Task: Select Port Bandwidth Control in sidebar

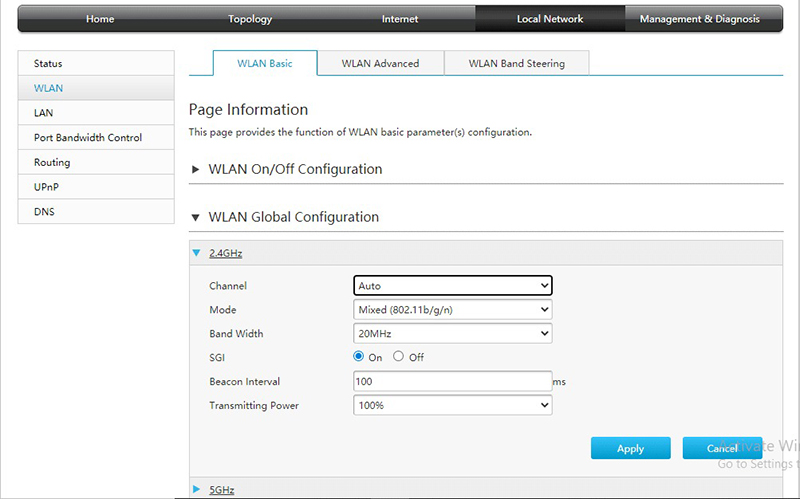Action: (88, 138)
